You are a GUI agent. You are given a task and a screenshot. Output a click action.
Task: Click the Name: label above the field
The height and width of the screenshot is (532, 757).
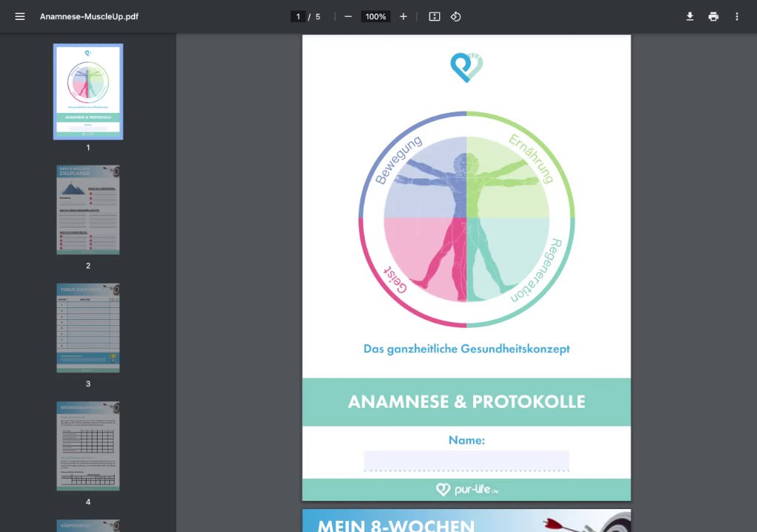(x=466, y=440)
